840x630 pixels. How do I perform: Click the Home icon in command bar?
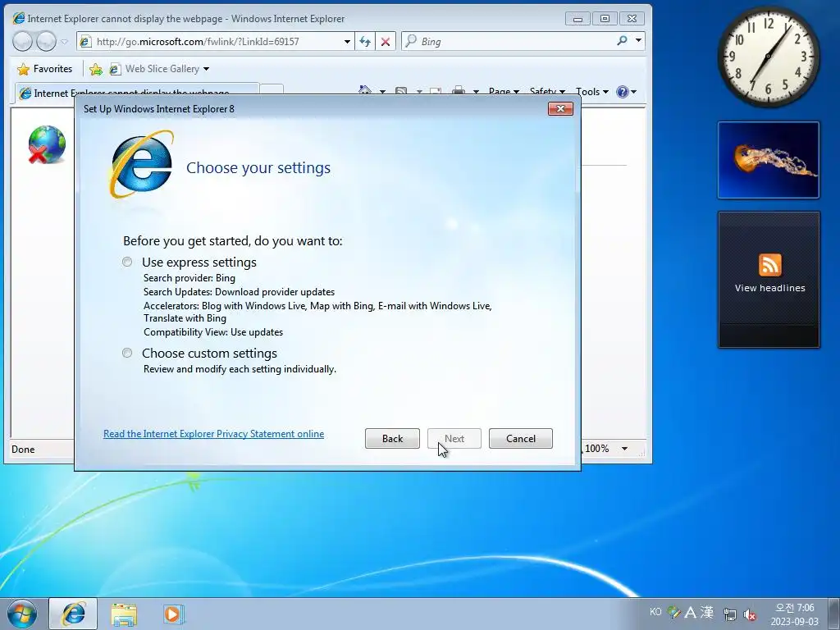pos(365,91)
